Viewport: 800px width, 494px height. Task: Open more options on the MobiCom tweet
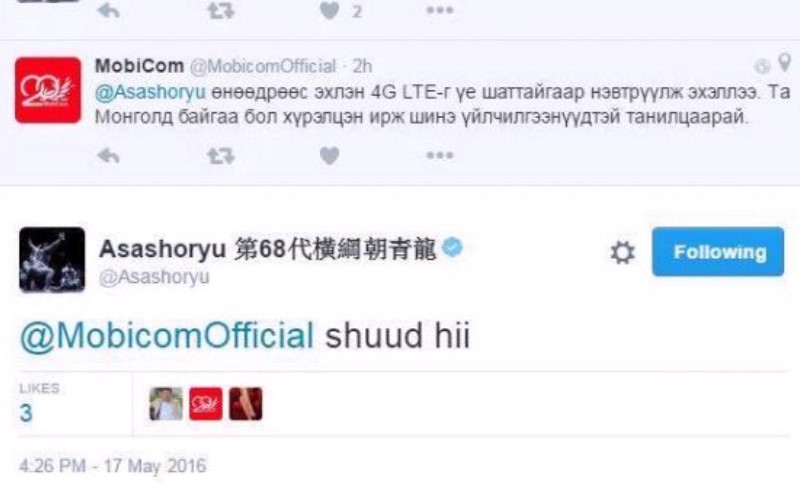pos(440,155)
